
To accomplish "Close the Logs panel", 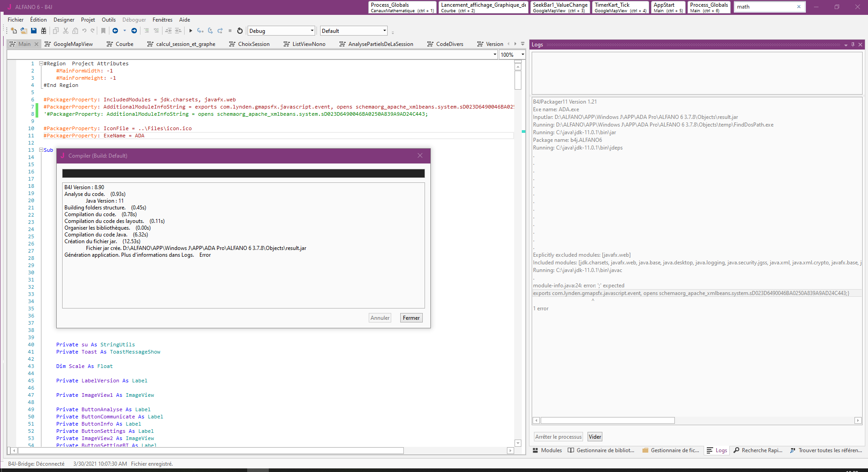I will pyautogui.click(x=860, y=45).
